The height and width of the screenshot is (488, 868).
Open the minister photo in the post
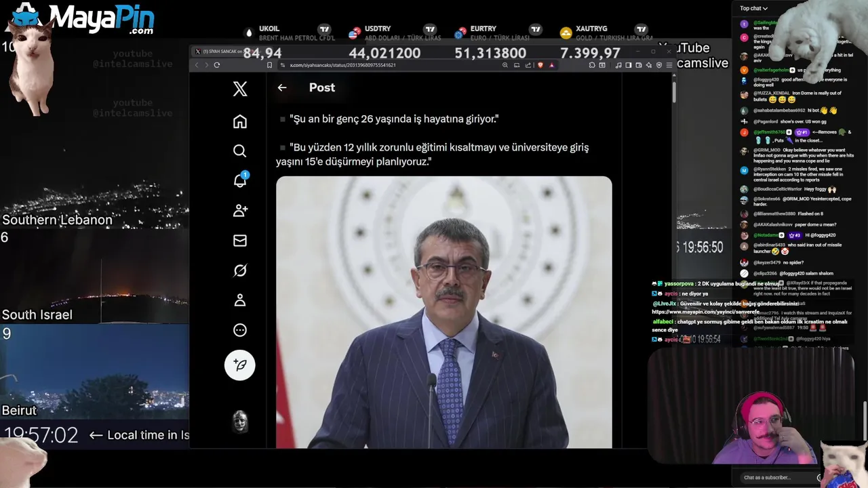point(443,312)
